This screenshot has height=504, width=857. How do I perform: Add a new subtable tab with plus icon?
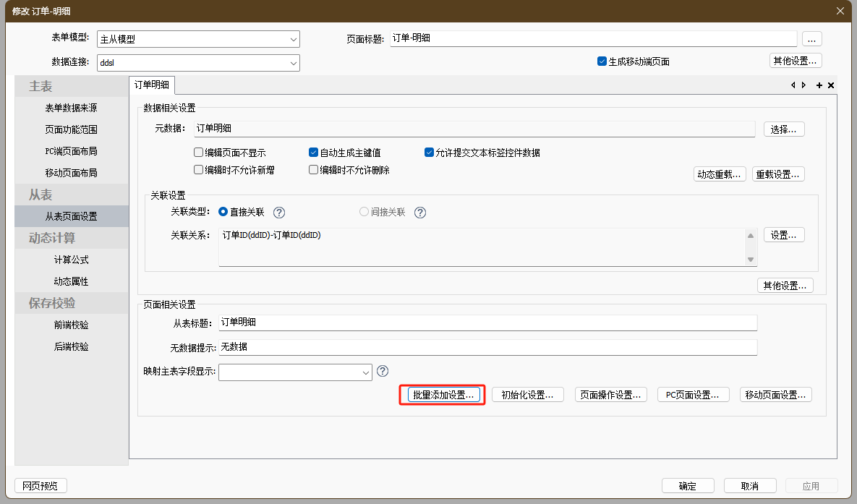click(819, 85)
